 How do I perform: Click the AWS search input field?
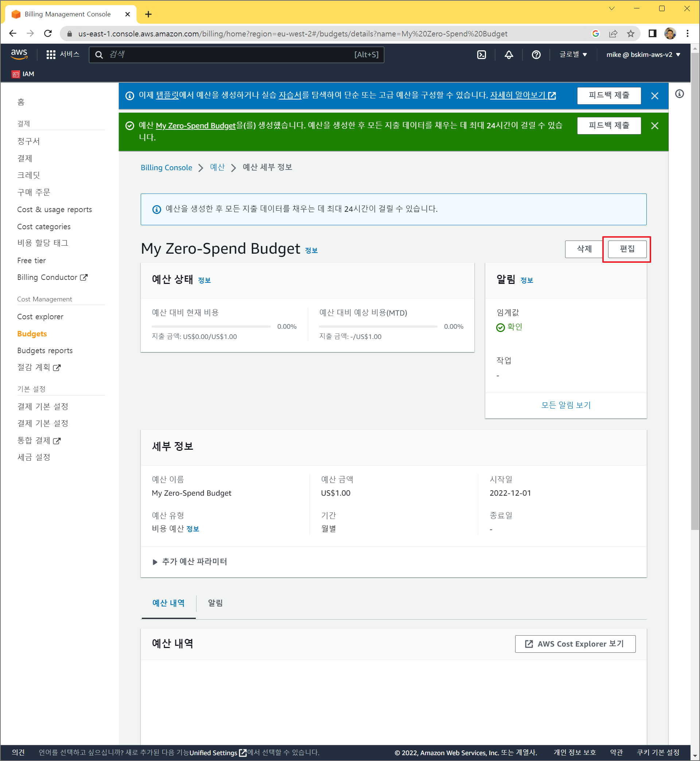[x=236, y=55]
